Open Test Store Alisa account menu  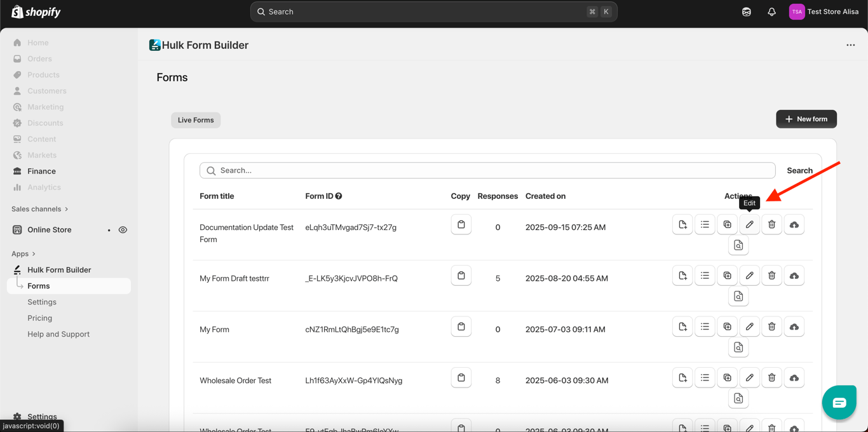click(x=824, y=11)
